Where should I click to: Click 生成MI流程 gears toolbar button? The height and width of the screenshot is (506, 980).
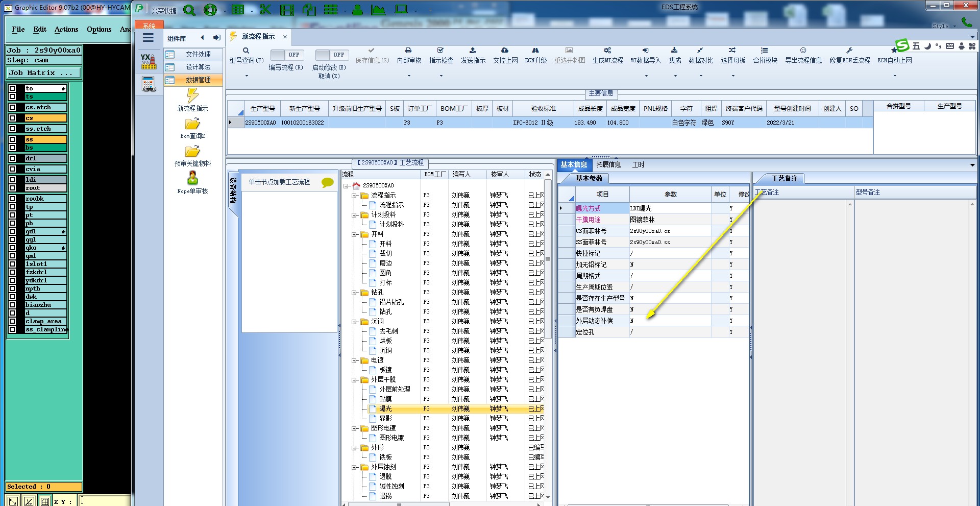point(607,55)
